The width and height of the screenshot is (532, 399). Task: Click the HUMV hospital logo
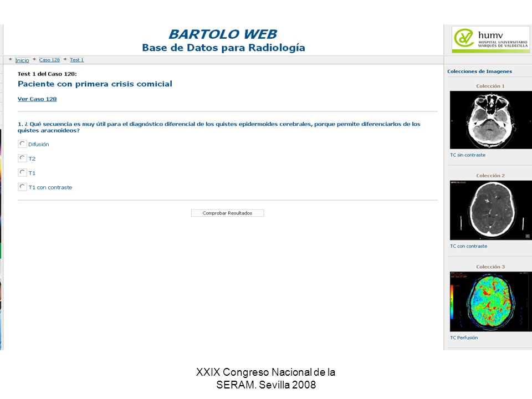[490, 40]
